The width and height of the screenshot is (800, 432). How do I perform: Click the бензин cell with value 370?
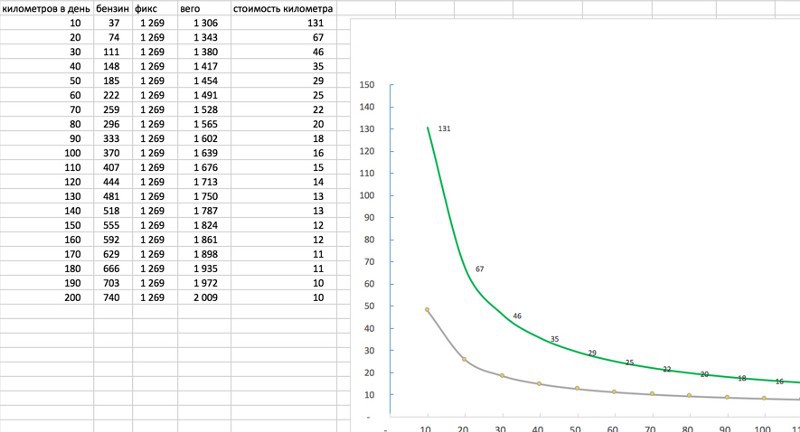(112, 153)
